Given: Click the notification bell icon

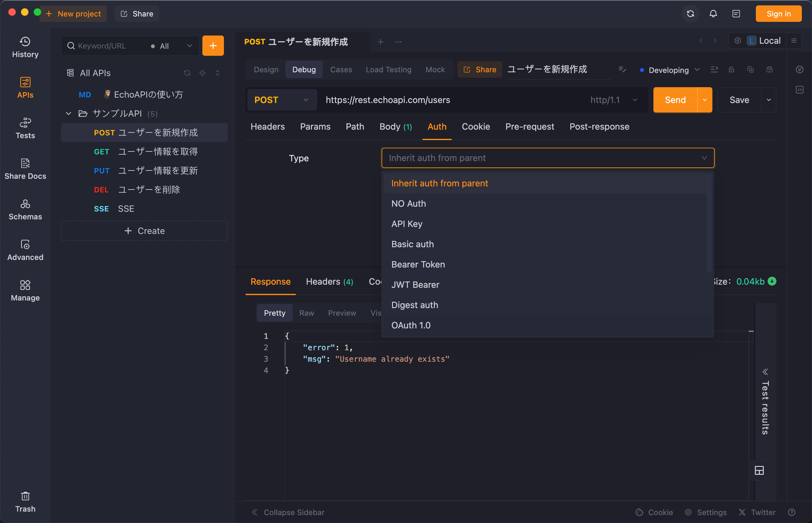Looking at the screenshot, I should (x=713, y=14).
